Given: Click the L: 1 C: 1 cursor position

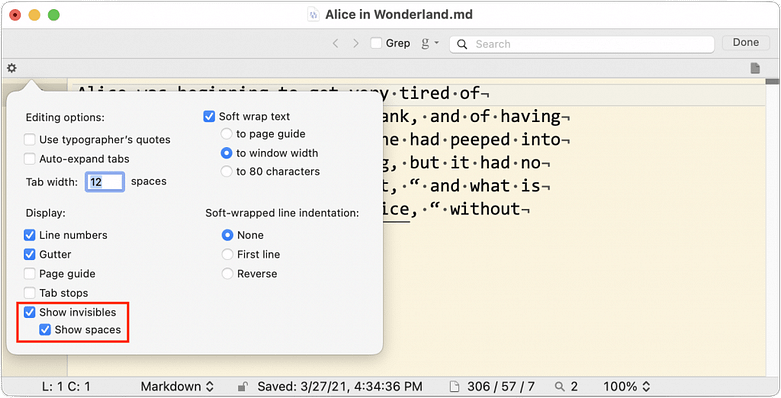Looking at the screenshot, I should coord(66,387).
